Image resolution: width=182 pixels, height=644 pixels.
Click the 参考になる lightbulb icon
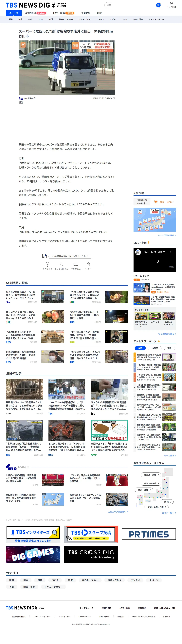pos(47,264)
